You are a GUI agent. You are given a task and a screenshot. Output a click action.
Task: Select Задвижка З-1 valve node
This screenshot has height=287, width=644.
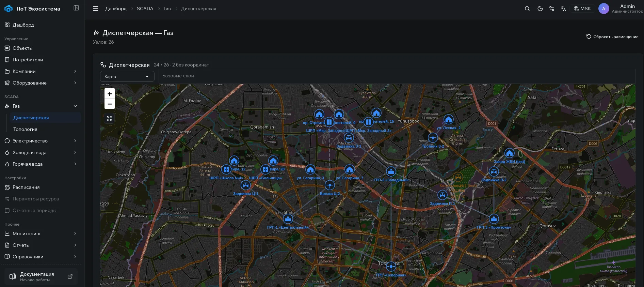click(349, 138)
